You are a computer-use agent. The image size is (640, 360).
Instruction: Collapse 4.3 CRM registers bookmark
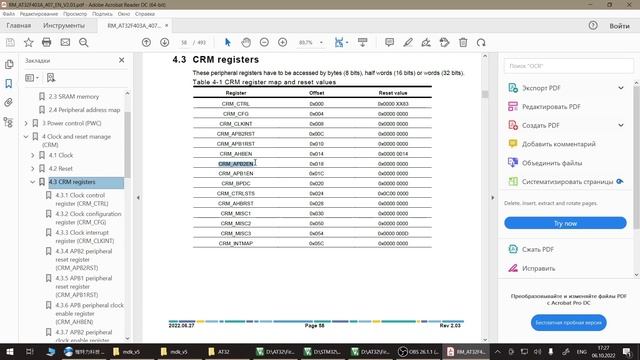pos(33,182)
